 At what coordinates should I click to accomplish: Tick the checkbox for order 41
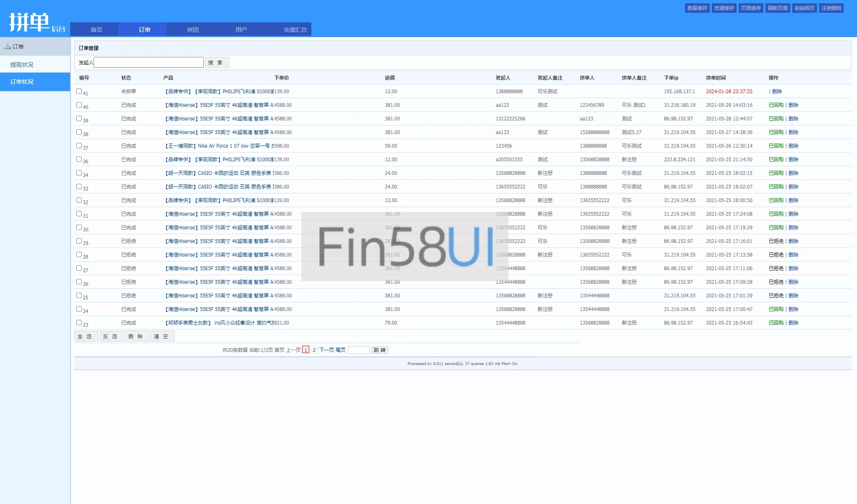click(79, 91)
